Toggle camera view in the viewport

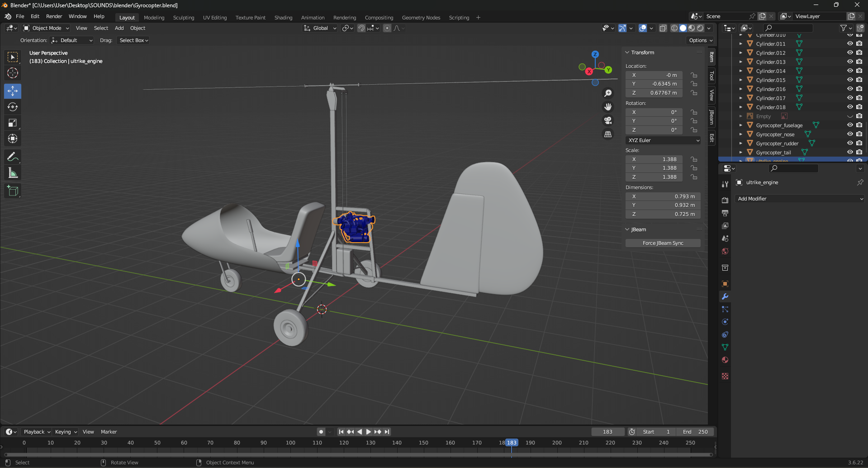pos(608,120)
